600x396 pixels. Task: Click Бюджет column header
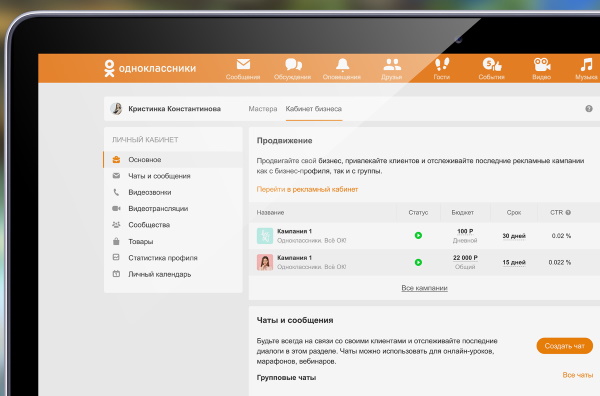click(462, 212)
